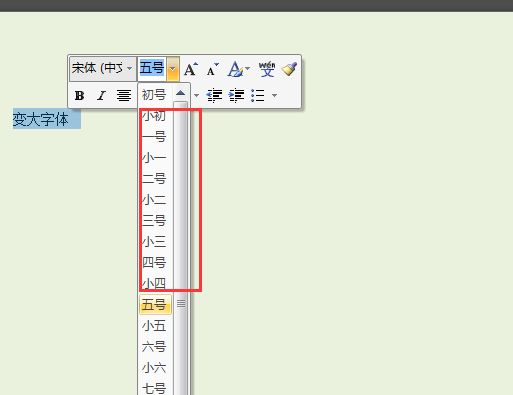
Task: Select font size 初号
Action: click(x=154, y=95)
